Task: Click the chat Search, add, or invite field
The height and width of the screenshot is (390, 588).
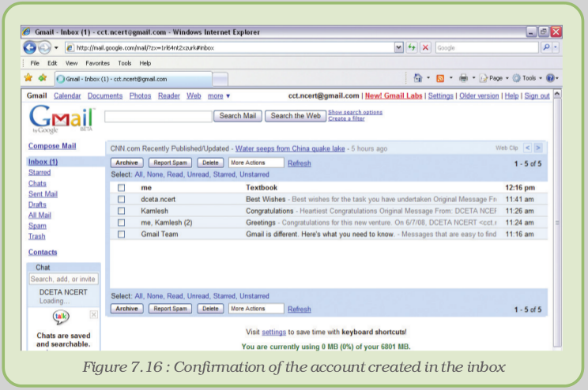Action: click(x=63, y=279)
